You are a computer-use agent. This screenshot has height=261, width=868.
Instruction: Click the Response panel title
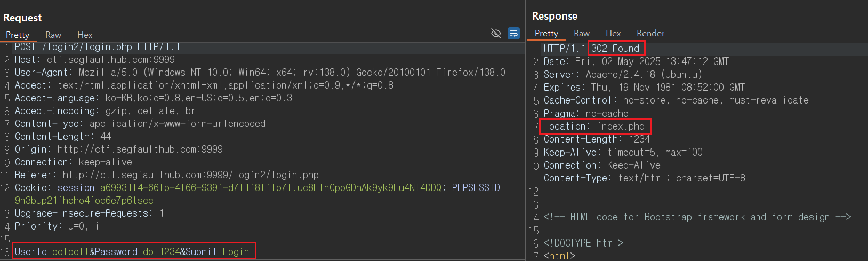point(554,16)
